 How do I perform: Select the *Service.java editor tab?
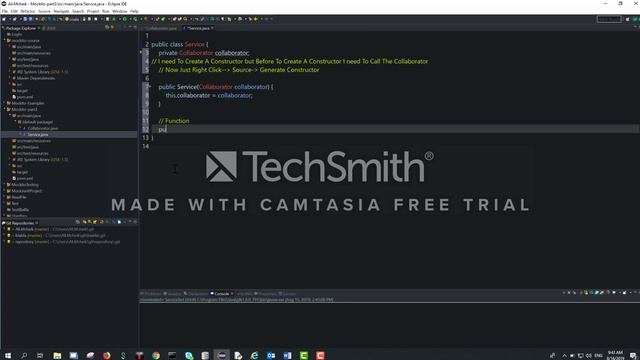click(198, 28)
